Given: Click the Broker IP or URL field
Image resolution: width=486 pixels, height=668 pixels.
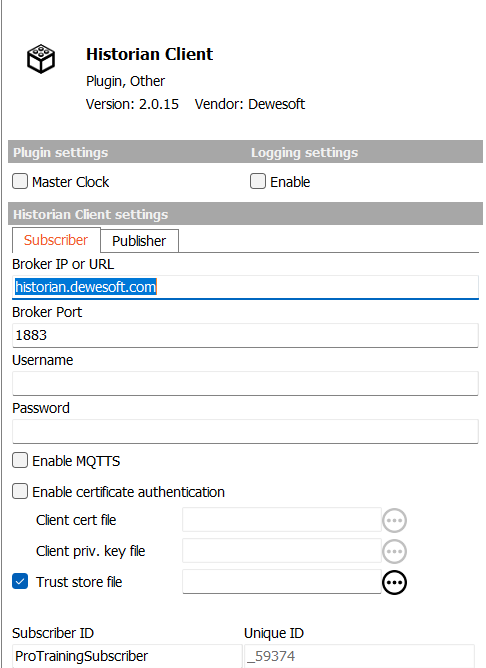Looking at the screenshot, I should (245, 287).
